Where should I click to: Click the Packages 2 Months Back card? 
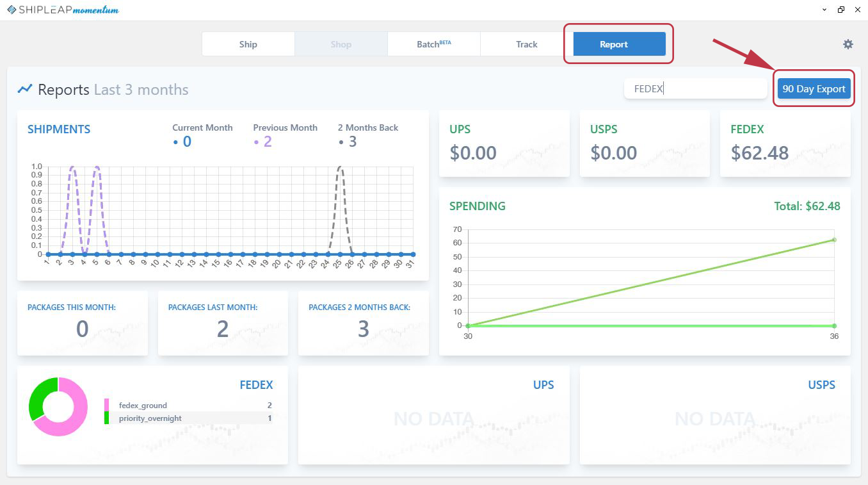(x=364, y=324)
